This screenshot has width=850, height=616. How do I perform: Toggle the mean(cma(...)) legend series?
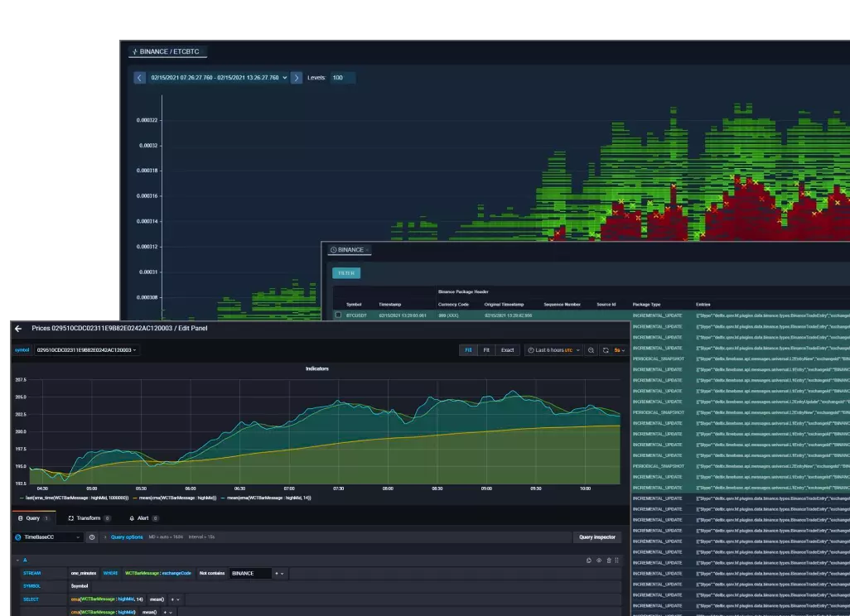[x=175, y=498]
